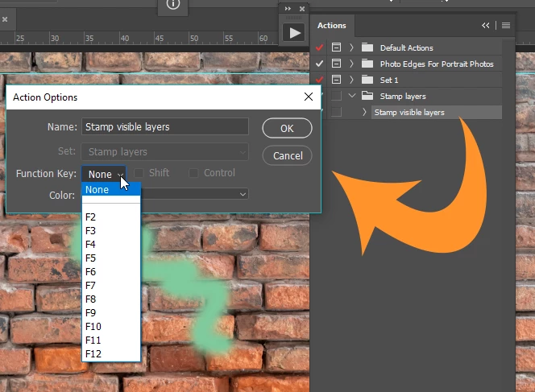Viewport: 535px width, 392px height.
Task: Expand the small play panel double-arrow
Action: click(288, 9)
